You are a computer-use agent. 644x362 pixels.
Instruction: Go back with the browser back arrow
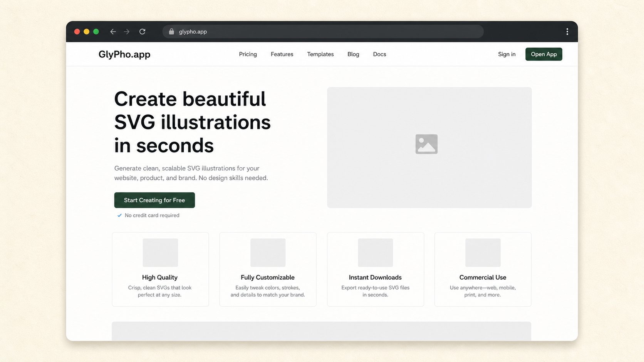(113, 32)
